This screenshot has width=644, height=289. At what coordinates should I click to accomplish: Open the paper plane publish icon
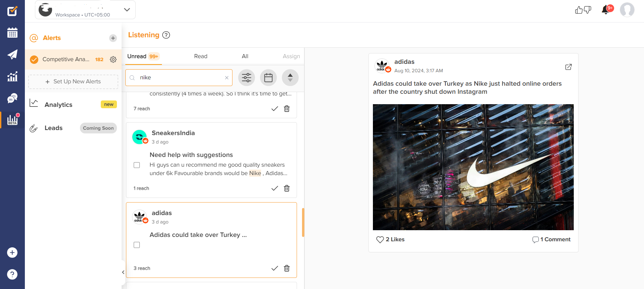(12, 54)
